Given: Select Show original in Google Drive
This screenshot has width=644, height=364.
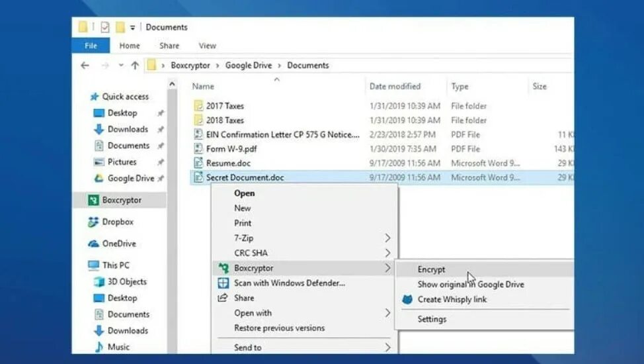Looking at the screenshot, I should pyautogui.click(x=471, y=284).
